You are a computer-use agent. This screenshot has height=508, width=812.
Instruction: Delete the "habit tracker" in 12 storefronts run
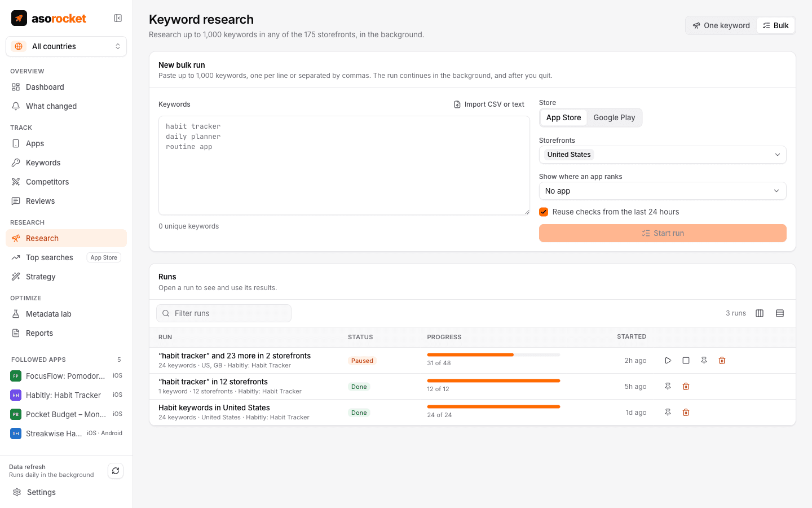point(686,387)
